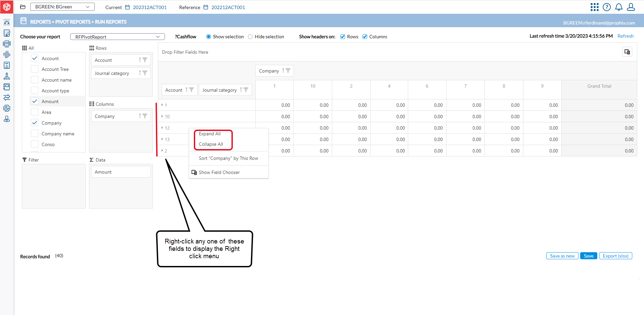
Task: Open the users group sidebar icon
Action: point(7,119)
